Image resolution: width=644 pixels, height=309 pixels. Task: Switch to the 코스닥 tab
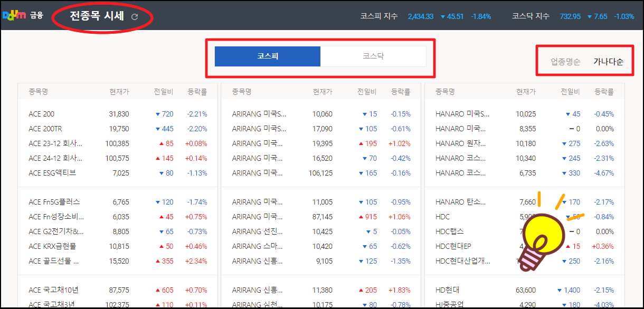(373, 56)
